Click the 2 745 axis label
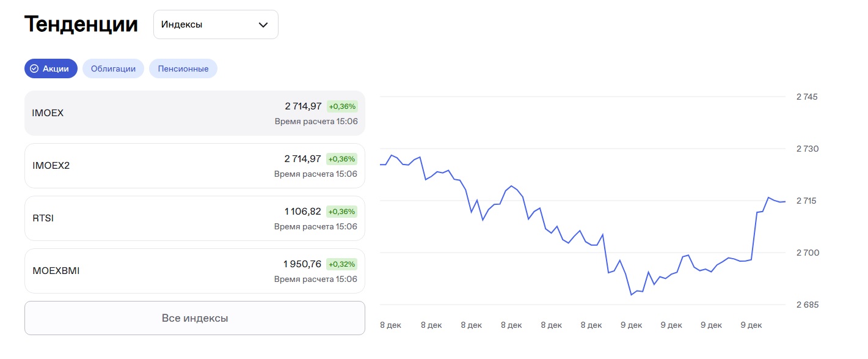 coord(806,97)
